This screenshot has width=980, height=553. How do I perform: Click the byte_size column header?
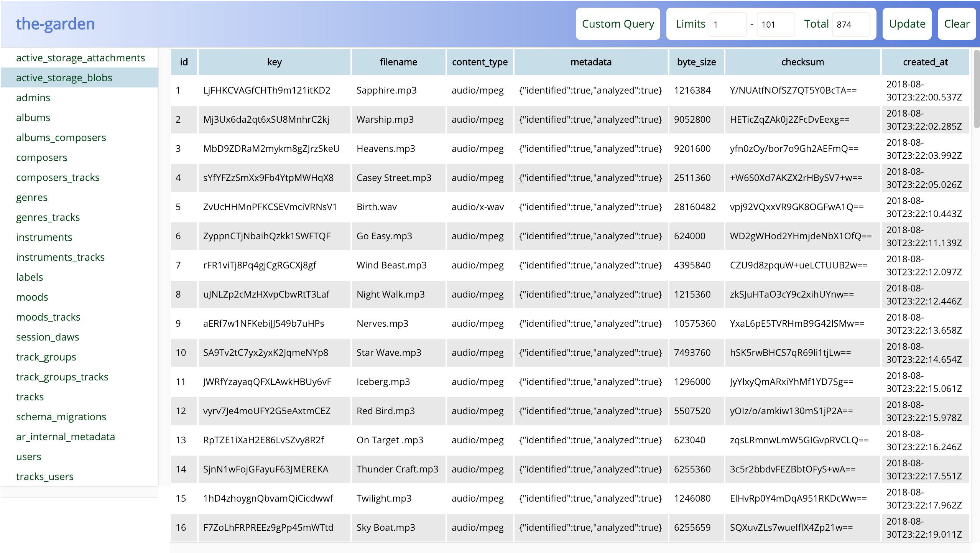pyautogui.click(x=696, y=62)
